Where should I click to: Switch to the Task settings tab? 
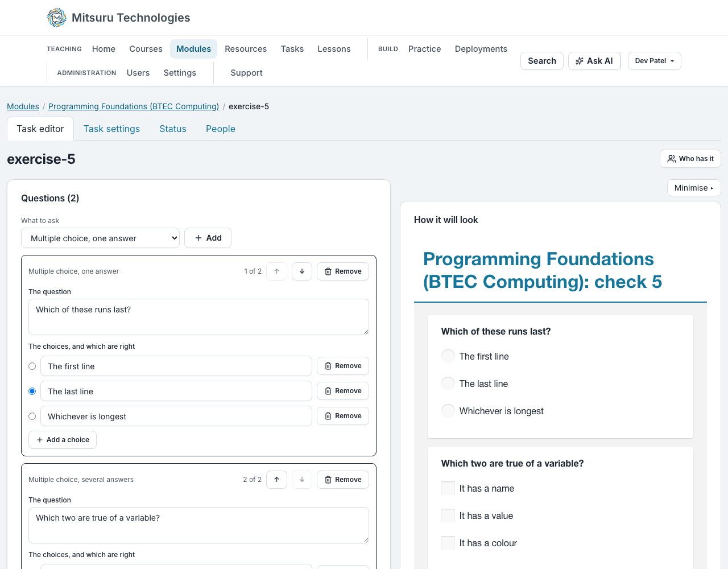click(x=111, y=129)
